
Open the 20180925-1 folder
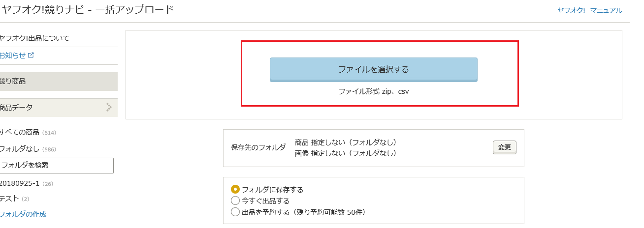pos(20,183)
